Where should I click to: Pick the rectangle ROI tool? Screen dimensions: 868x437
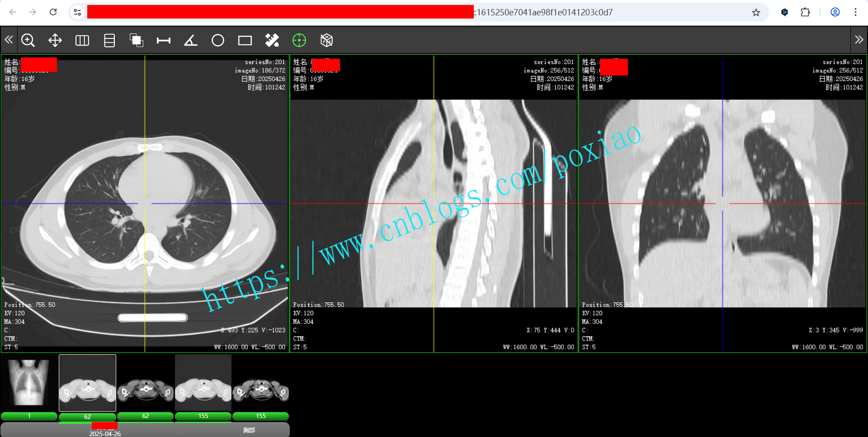coord(245,41)
